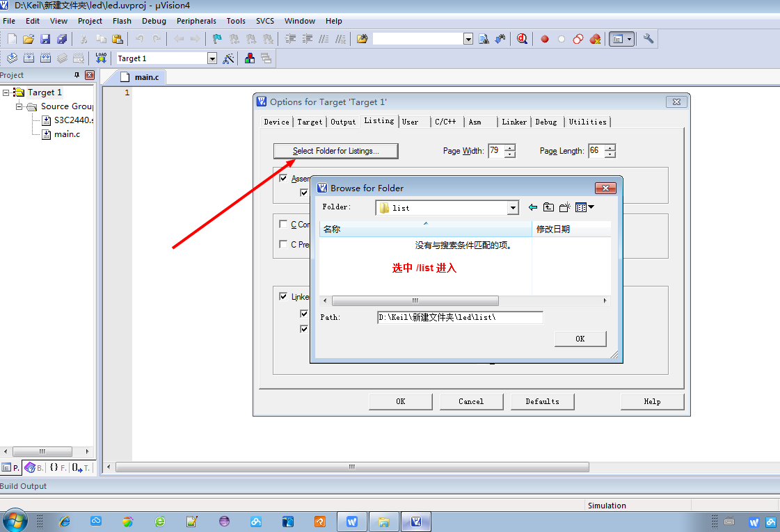Open the Configuration wrench icon
Screen dimensions: 780x532
pyautogui.click(x=648, y=39)
